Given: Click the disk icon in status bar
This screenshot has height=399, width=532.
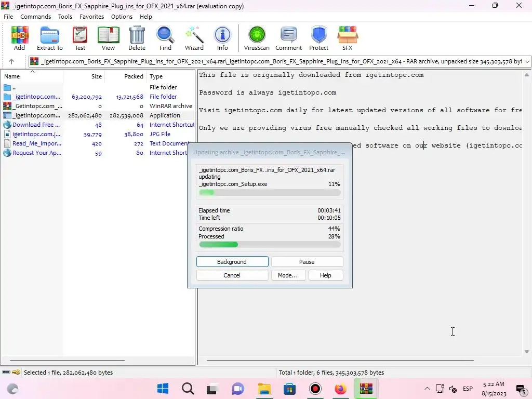Looking at the screenshot, I should [6, 372].
